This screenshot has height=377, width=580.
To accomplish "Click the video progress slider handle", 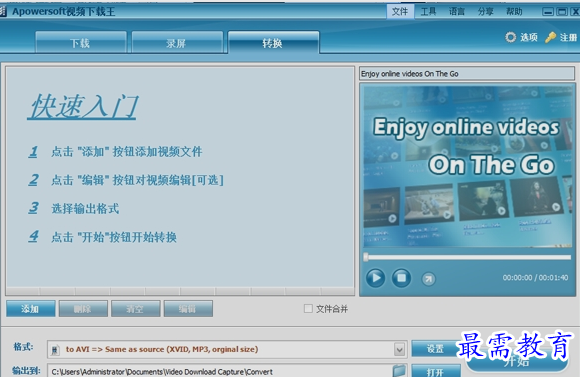I will (x=366, y=257).
